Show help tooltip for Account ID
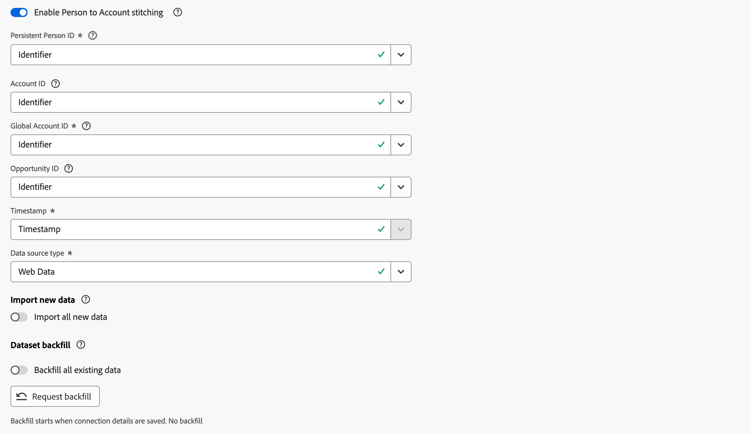Viewport: 750px width, 434px height. coord(55,84)
